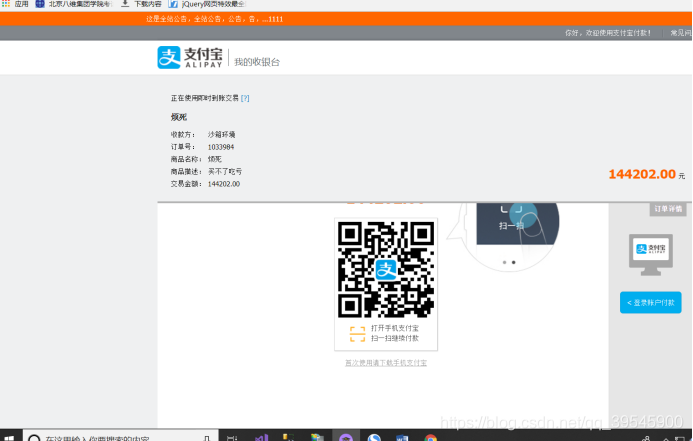Open the Windows Start menu

click(9, 437)
